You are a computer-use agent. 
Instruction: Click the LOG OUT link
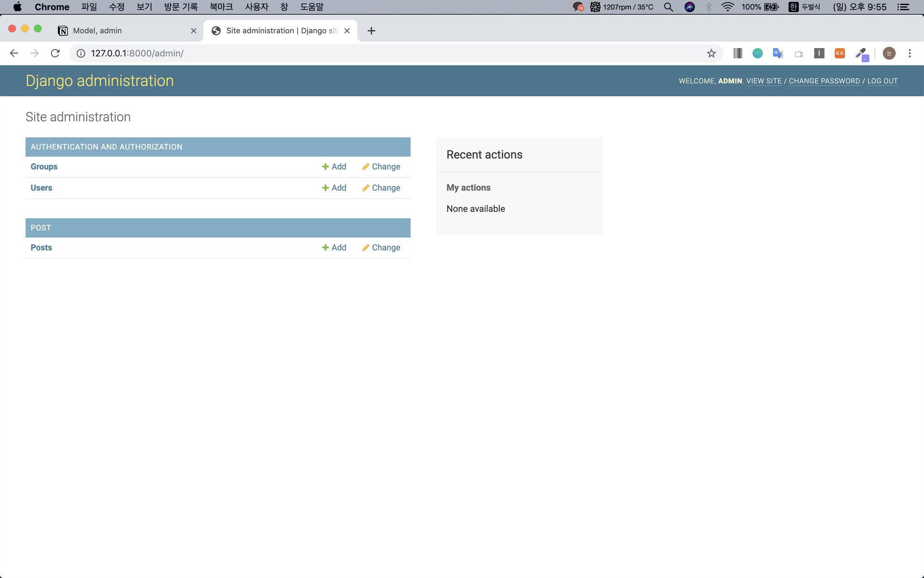[882, 81]
